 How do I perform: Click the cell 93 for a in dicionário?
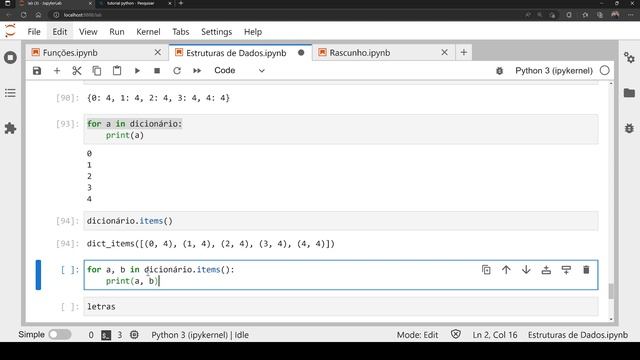tap(341, 129)
